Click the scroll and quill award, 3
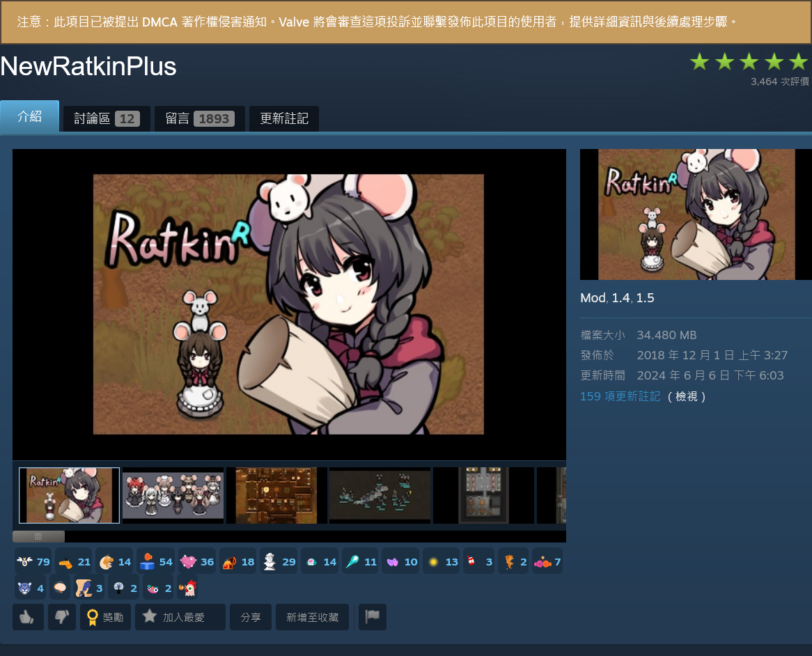 click(89, 588)
